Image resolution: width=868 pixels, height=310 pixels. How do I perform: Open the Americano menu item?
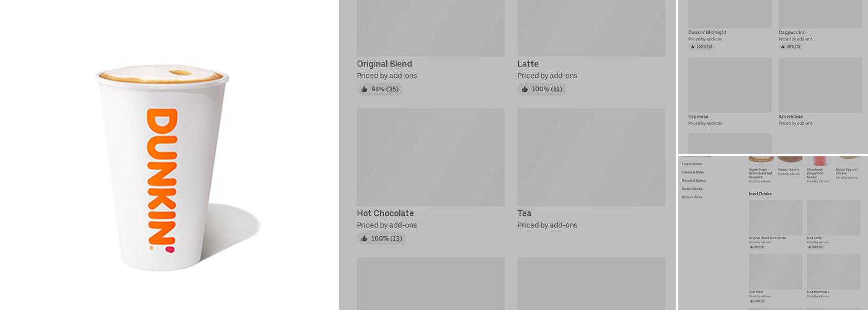pos(790,117)
